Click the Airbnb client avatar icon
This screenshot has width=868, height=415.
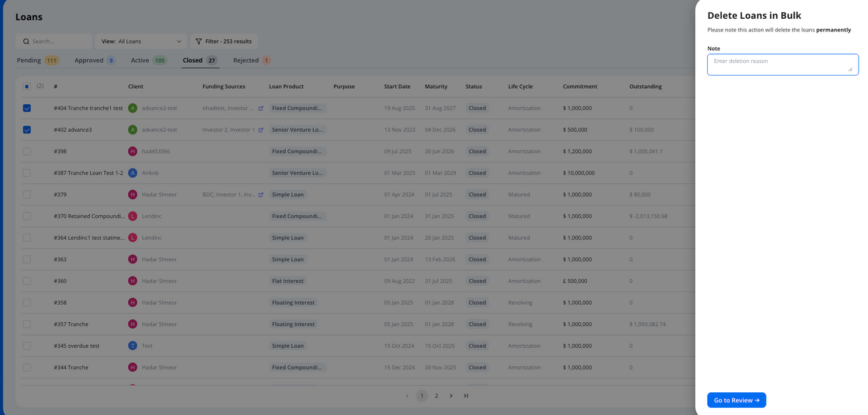point(133,172)
